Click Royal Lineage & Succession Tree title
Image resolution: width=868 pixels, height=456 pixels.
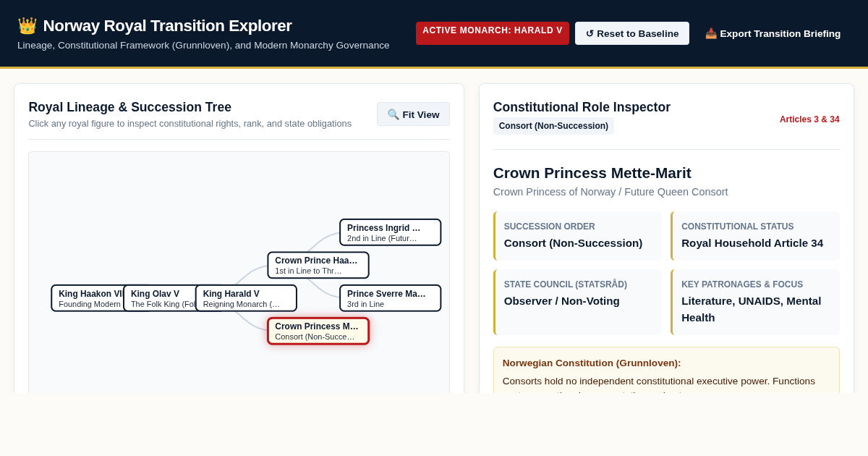coord(130,107)
